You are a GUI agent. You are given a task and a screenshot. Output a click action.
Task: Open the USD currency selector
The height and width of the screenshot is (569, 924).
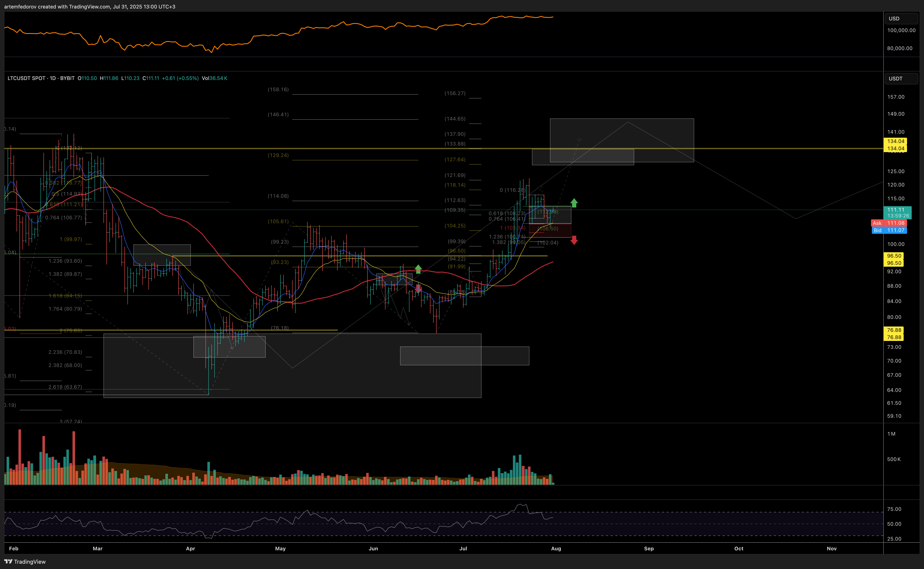[901, 18]
